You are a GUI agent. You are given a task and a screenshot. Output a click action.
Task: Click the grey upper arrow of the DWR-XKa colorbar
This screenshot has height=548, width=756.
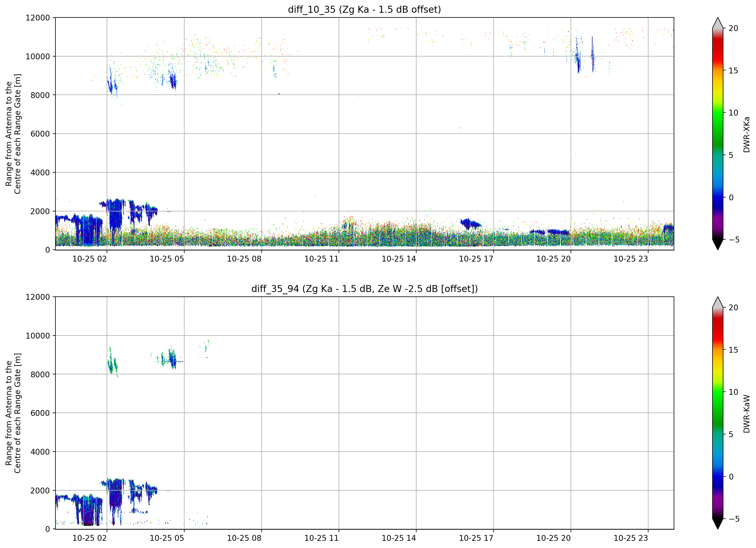pyautogui.click(x=718, y=23)
